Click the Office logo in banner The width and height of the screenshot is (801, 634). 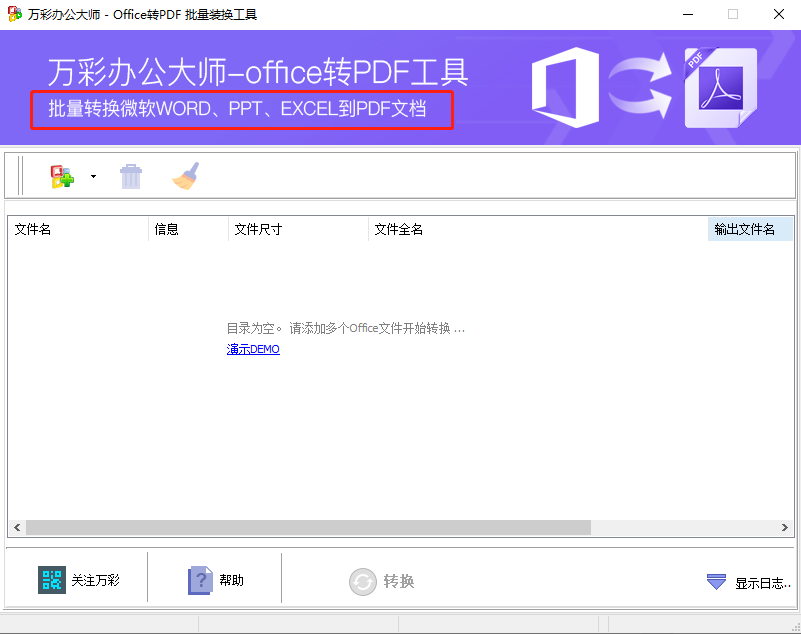click(x=565, y=87)
